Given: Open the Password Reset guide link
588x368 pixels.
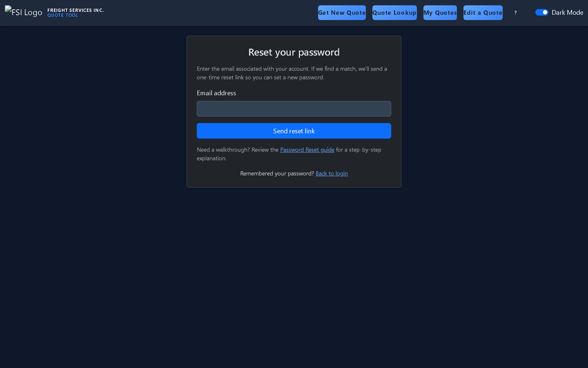Looking at the screenshot, I should coord(307,150).
